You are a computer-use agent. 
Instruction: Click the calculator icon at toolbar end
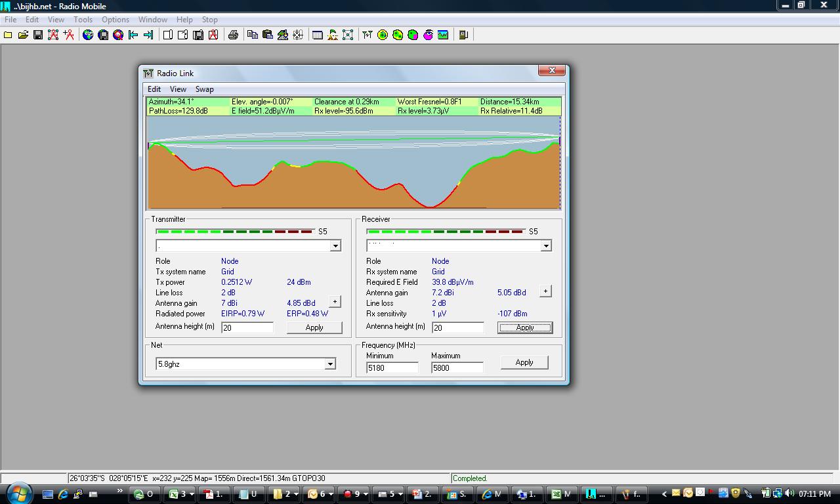click(x=463, y=35)
